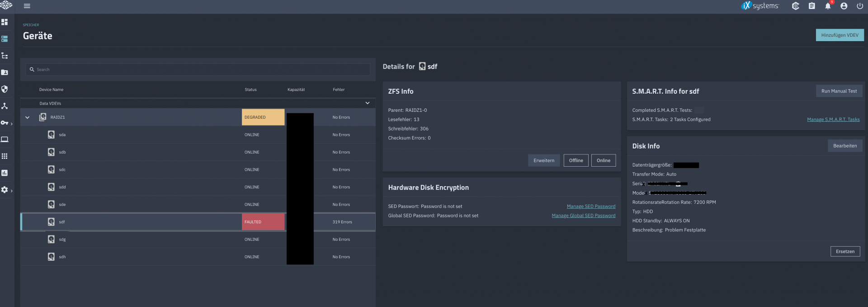Image resolution: width=868 pixels, height=307 pixels.
Task: Open the Network sidebar icon
Action: tap(5, 106)
